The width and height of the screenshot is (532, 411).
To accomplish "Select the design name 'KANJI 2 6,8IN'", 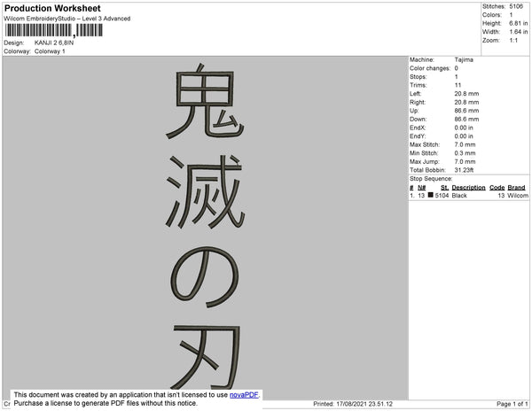I will (54, 43).
